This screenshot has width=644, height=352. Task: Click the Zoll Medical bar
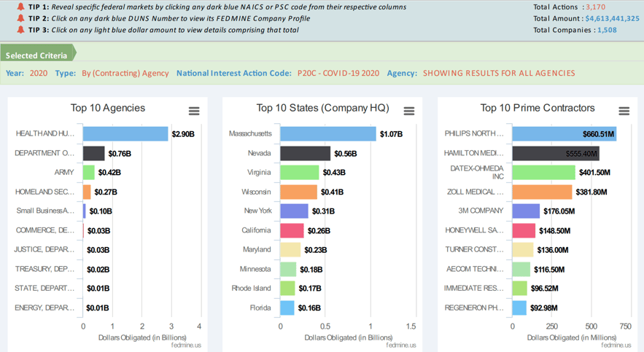click(542, 192)
